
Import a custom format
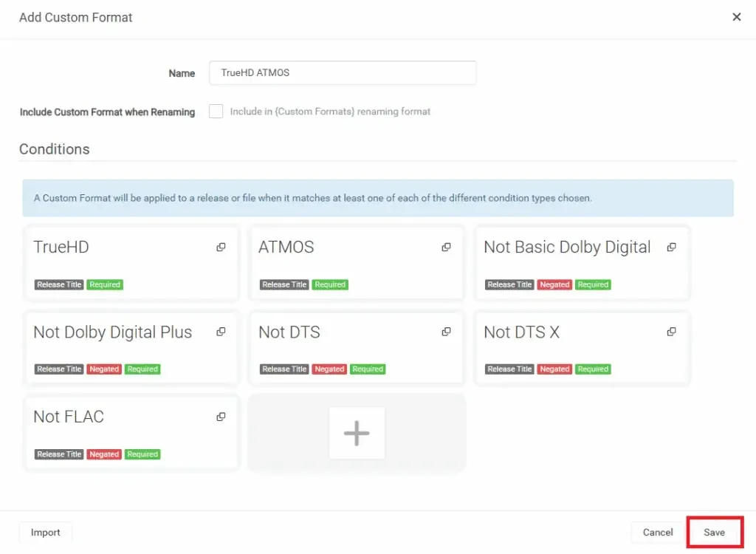tap(45, 532)
